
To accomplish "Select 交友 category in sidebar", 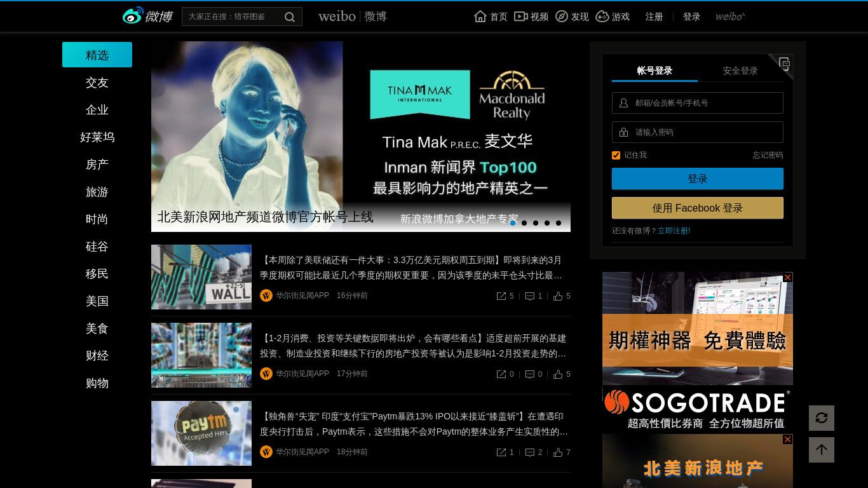I will tap(97, 83).
